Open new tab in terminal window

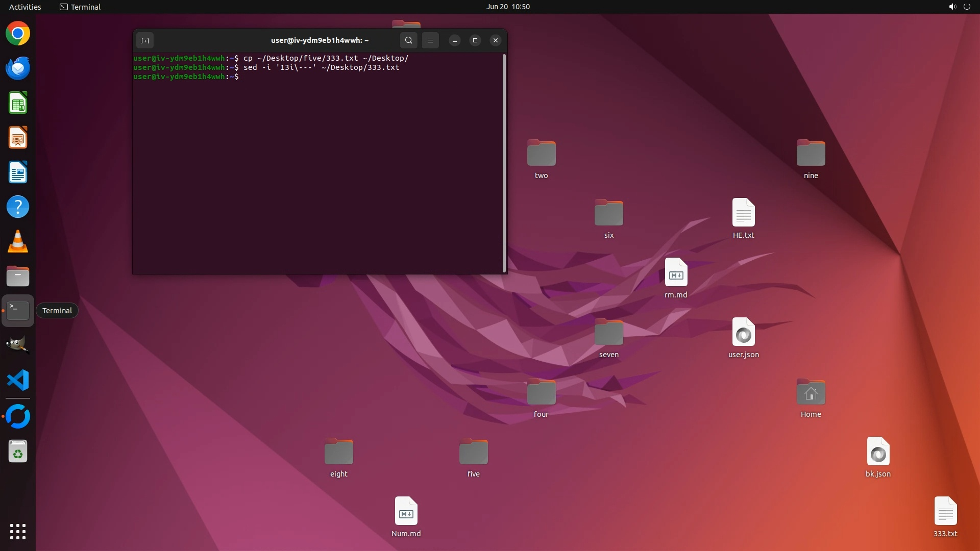pos(145,40)
